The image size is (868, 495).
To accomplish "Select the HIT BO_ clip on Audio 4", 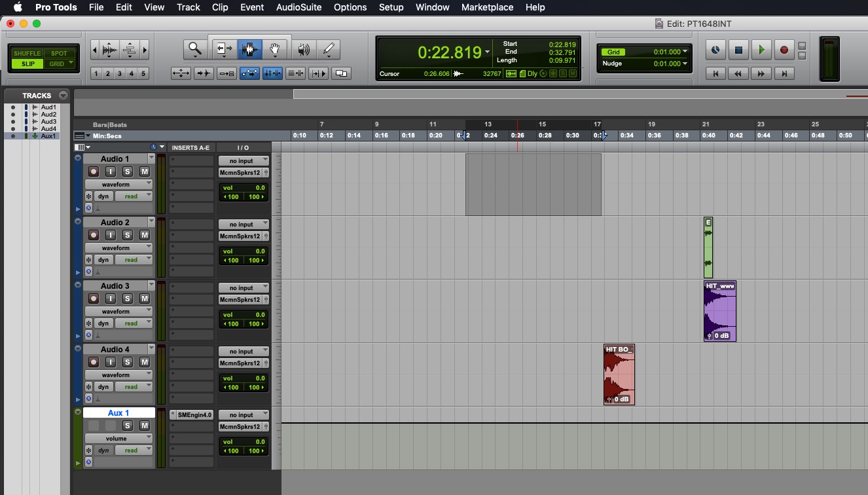I will click(619, 375).
